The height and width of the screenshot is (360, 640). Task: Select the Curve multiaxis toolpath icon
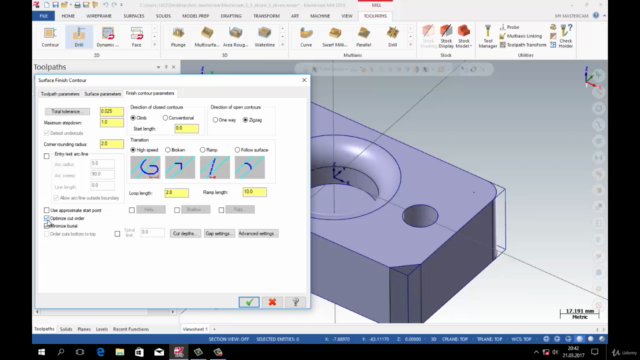(x=306, y=37)
